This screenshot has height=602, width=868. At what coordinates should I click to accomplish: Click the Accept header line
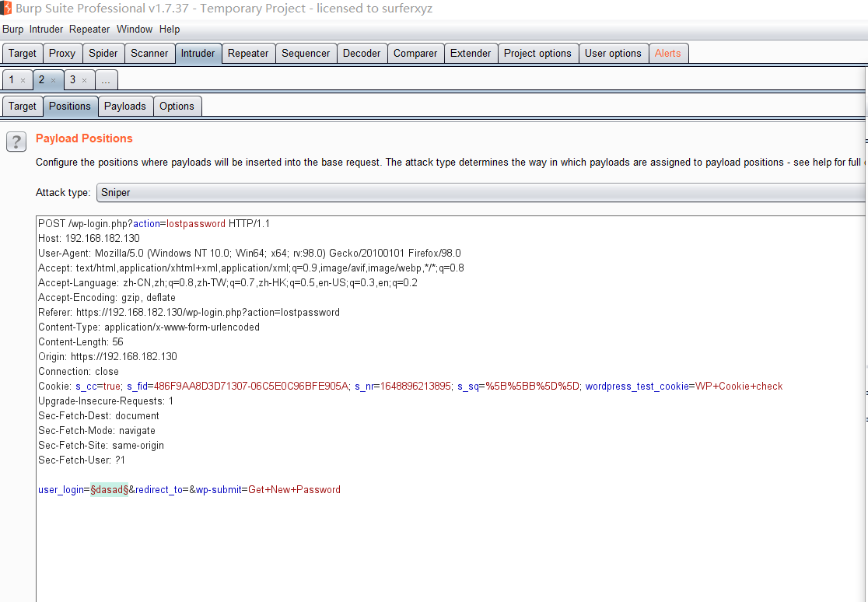click(x=251, y=268)
